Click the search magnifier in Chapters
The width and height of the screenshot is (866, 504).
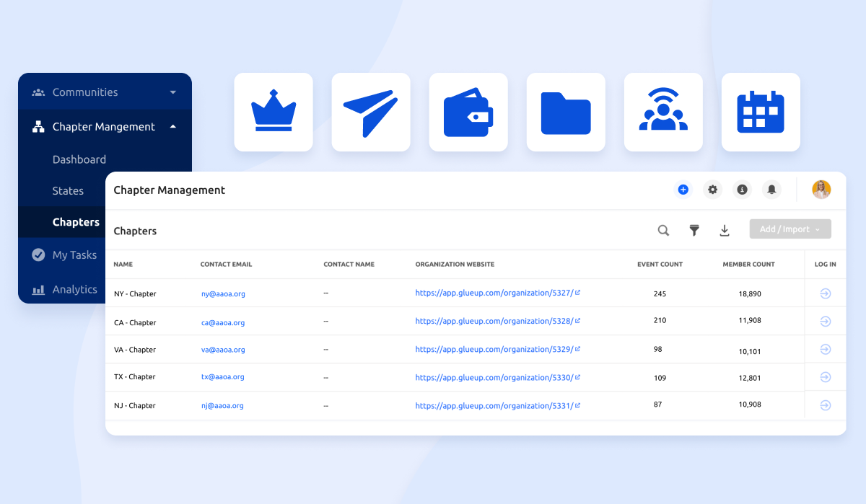pos(663,230)
